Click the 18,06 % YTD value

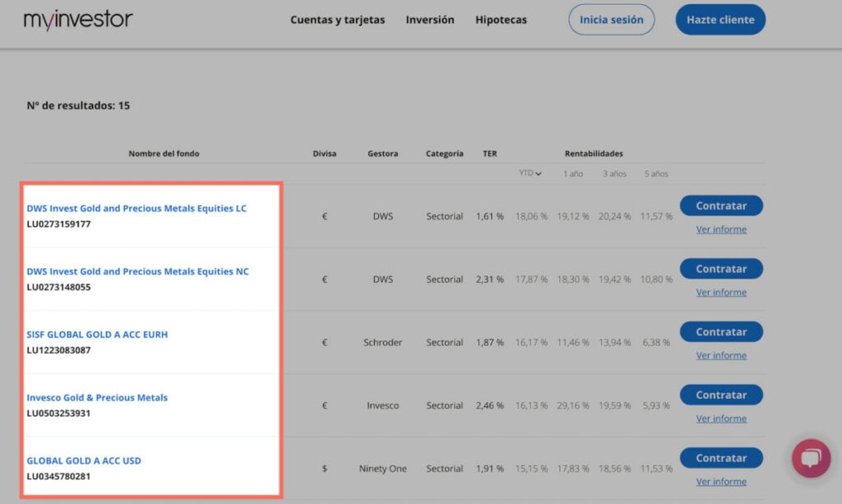point(532,216)
